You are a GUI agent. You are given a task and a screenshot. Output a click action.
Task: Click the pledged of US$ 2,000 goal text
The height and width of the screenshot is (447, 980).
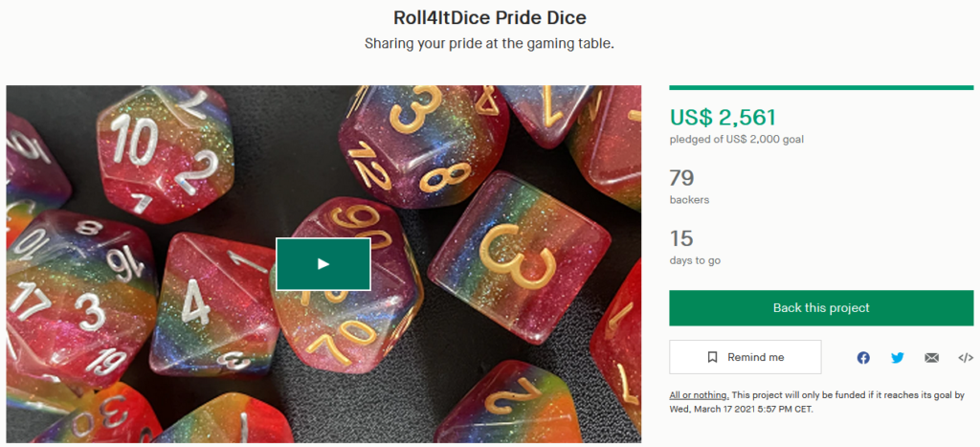coord(736,140)
